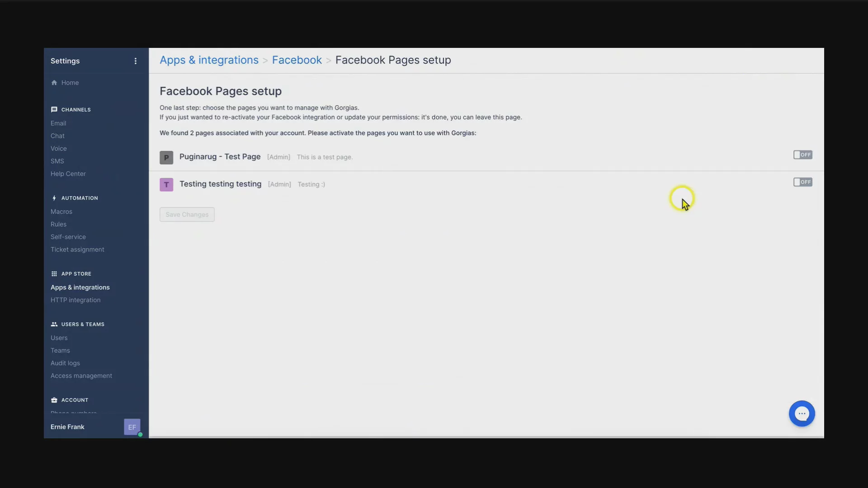868x488 pixels.
Task: Click the APP STORE section header
Action: point(76,274)
